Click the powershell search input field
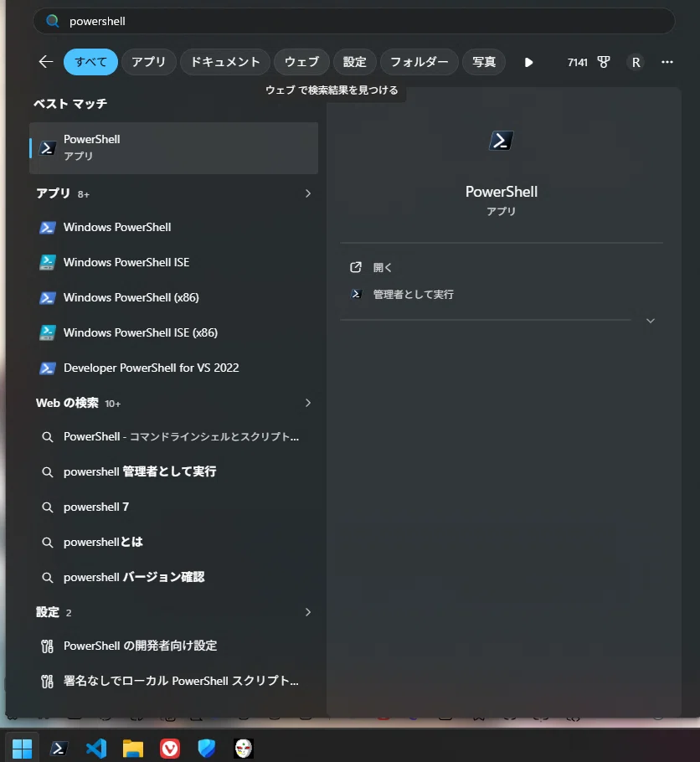700x762 pixels. (354, 21)
